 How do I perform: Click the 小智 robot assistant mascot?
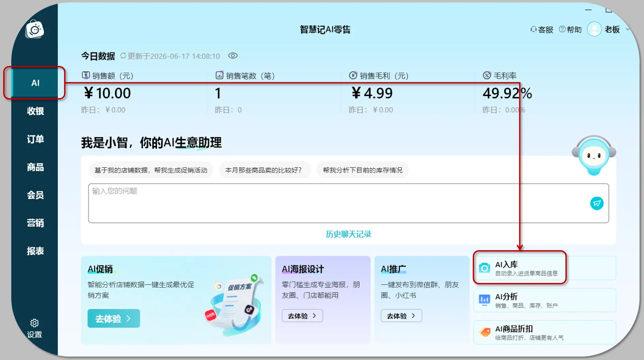pos(594,156)
